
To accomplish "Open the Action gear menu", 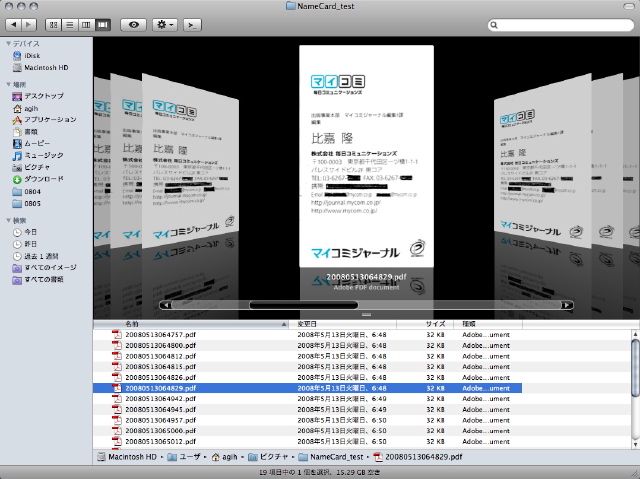I will click(165, 25).
